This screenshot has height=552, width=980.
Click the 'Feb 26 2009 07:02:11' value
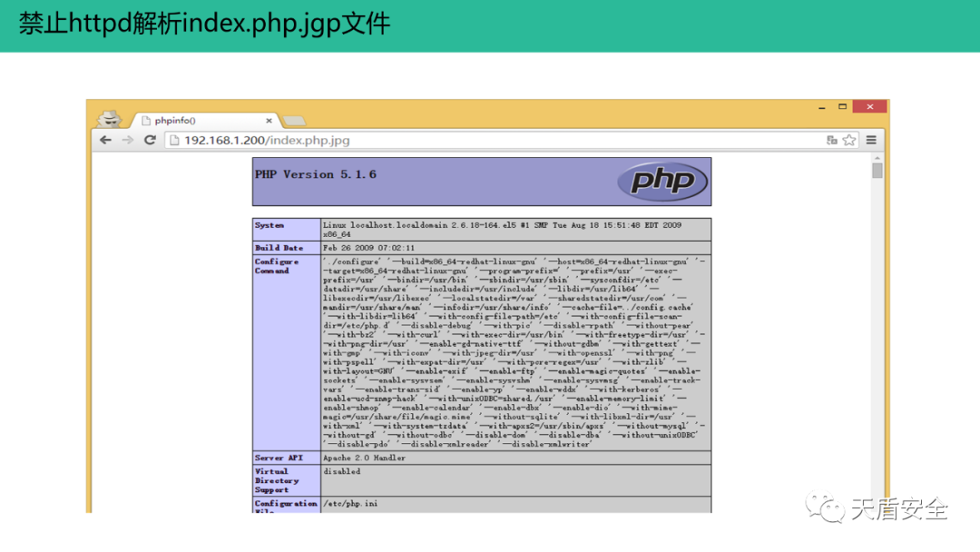pyautogui.click(x=368, y=248)
